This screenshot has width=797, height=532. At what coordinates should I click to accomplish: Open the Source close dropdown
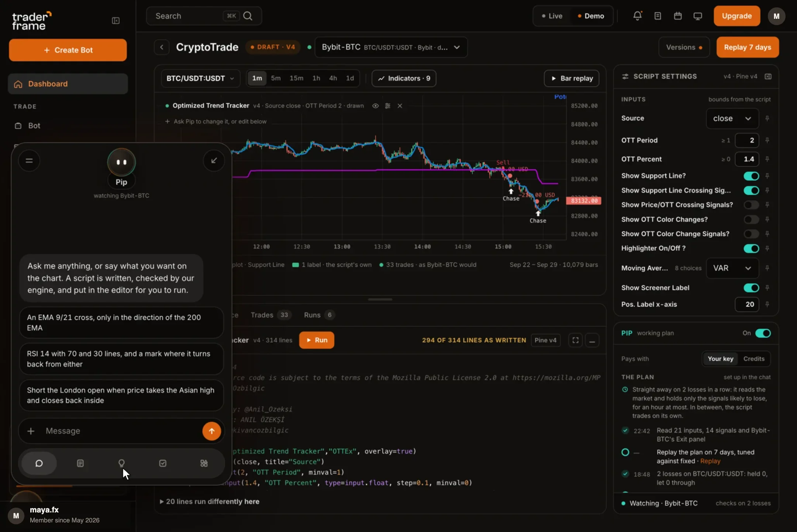[x=732, y=118]
